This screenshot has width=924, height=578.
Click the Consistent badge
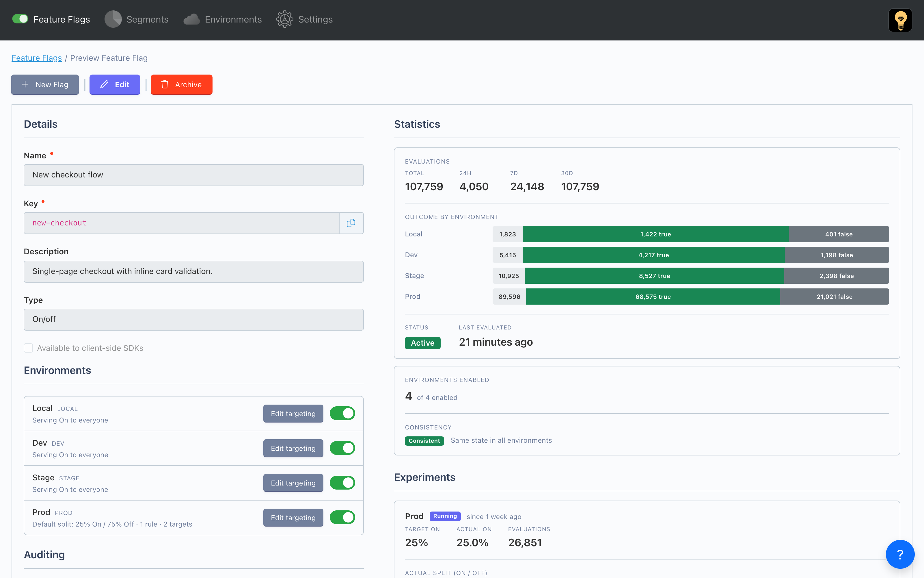pyautogui.click(x=424, y=441)
